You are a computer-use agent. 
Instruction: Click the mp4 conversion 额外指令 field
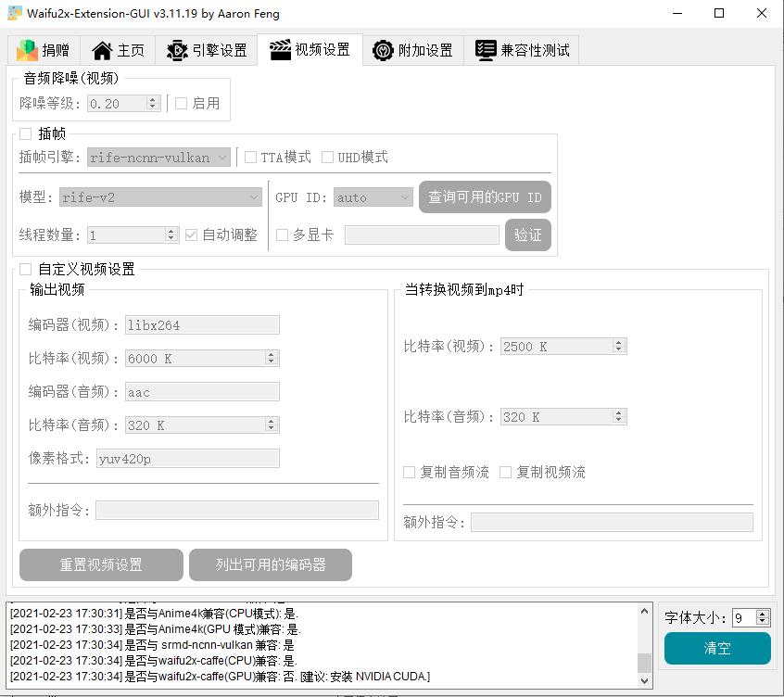pos(612,522)
